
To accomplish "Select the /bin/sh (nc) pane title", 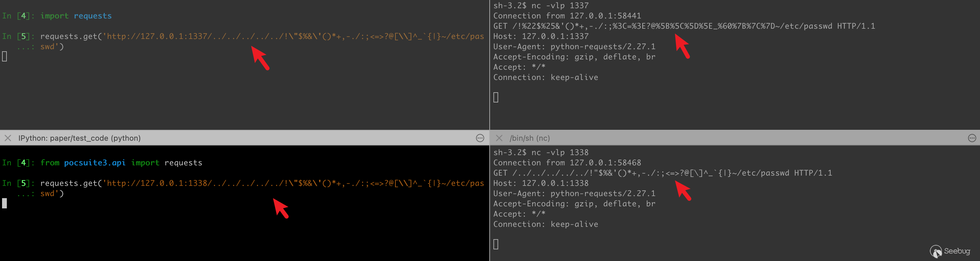I will 530,138.
